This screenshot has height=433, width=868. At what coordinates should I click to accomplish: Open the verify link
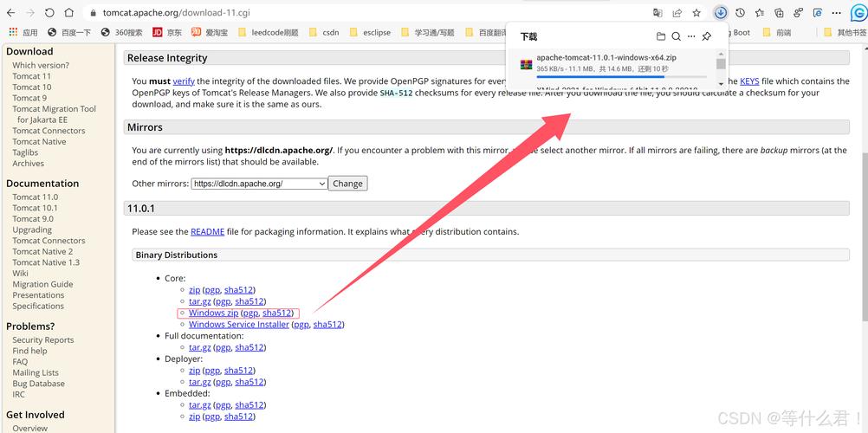[x=184, y=81]
